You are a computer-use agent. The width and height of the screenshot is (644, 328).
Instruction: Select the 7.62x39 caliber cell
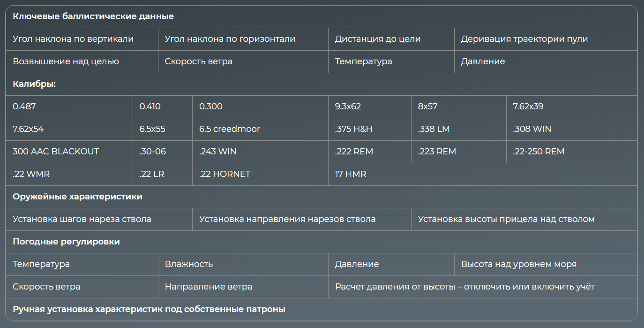coord(528,107)
